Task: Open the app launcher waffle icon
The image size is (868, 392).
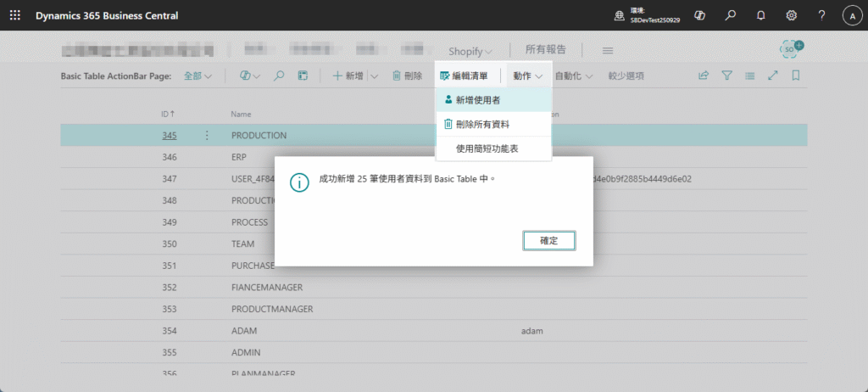Action: point(15,15)
